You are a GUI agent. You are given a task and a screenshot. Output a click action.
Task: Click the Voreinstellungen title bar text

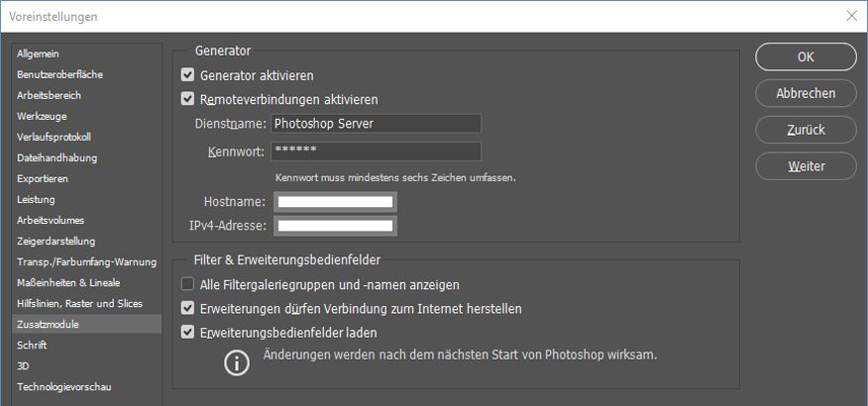point(54,17)
